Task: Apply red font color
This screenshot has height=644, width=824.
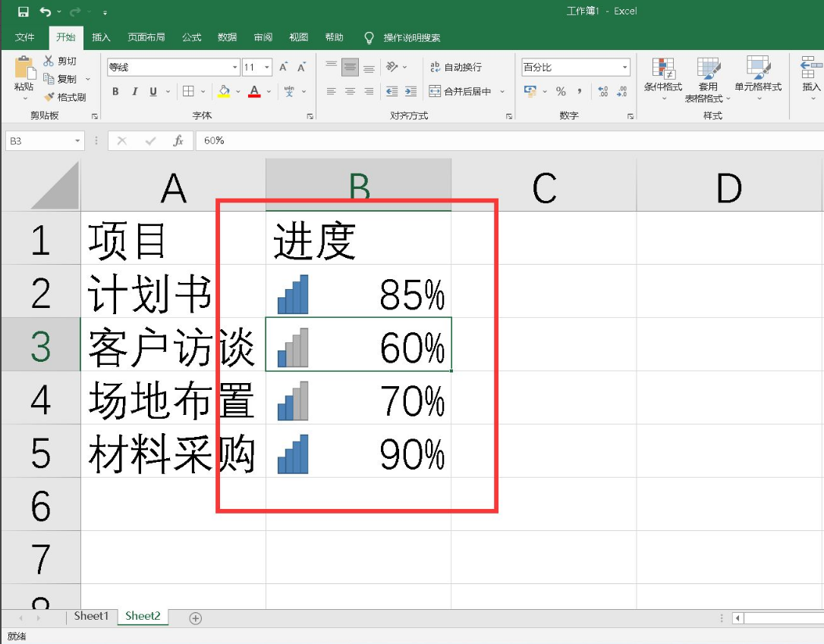Action: point(254,91)
